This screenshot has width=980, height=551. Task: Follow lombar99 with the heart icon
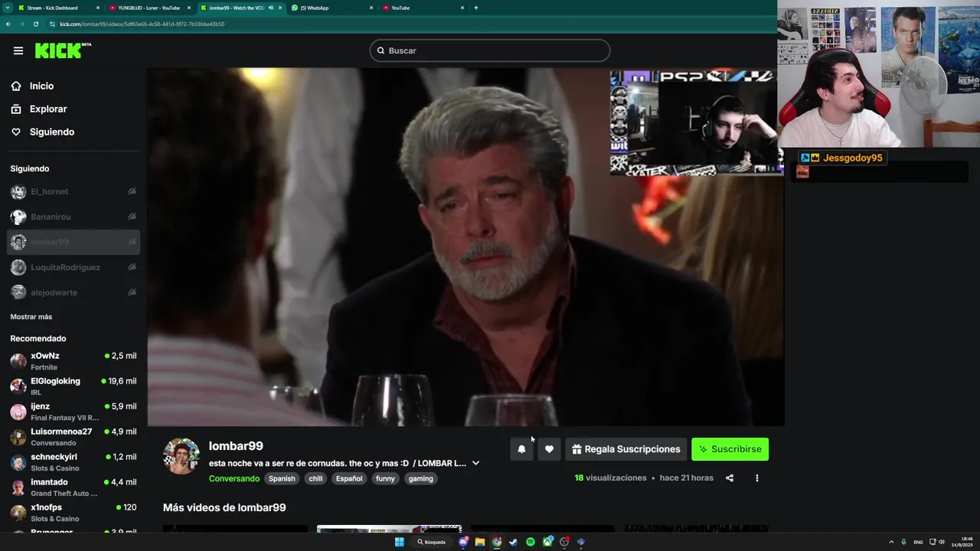[549, 449]
